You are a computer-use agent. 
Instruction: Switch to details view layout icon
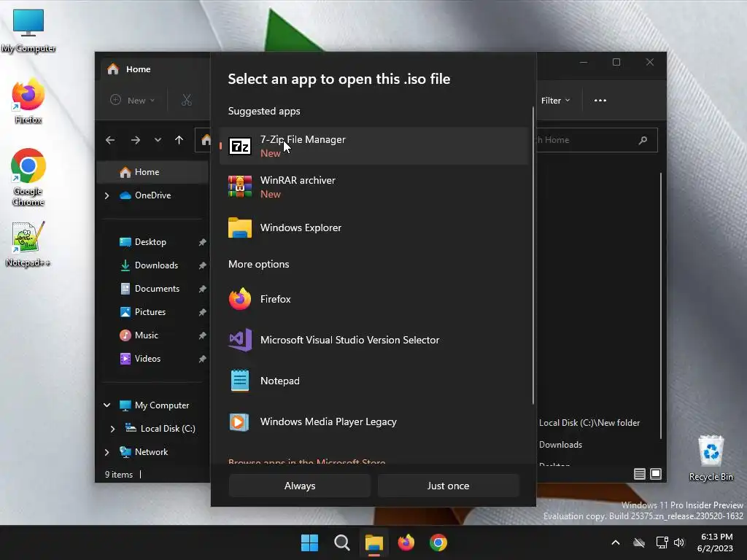639,474
